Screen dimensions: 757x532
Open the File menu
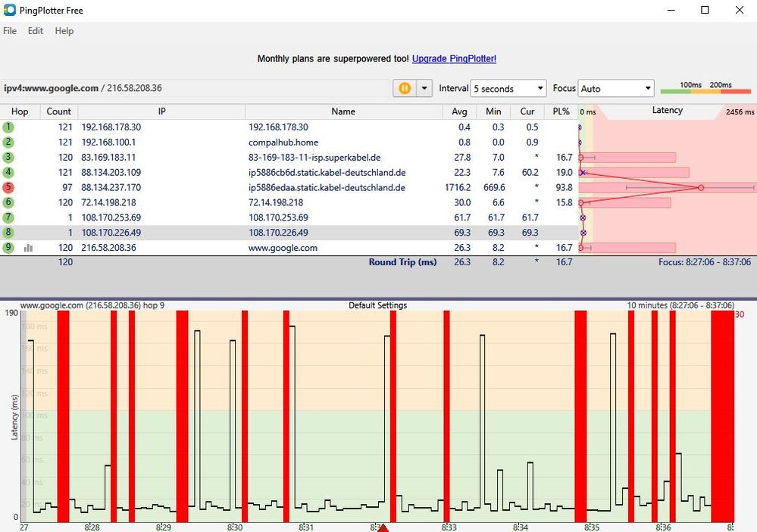click(9, 31)
